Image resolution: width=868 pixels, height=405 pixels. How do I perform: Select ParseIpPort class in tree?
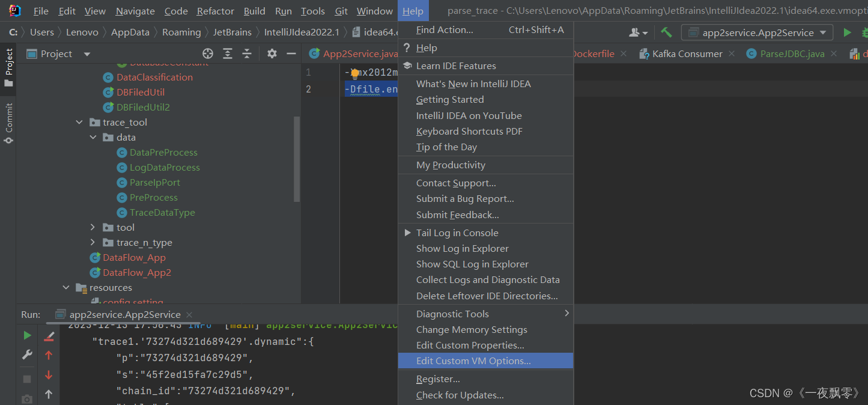coord(155,182)
